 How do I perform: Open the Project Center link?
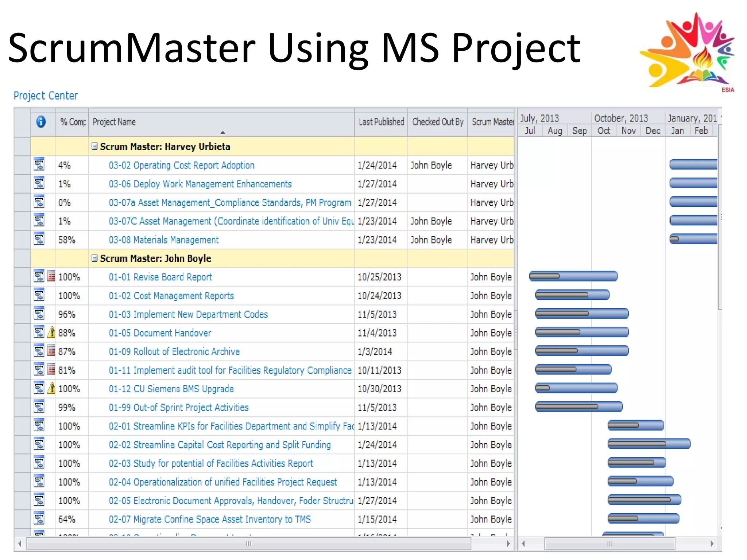(46, 96)
